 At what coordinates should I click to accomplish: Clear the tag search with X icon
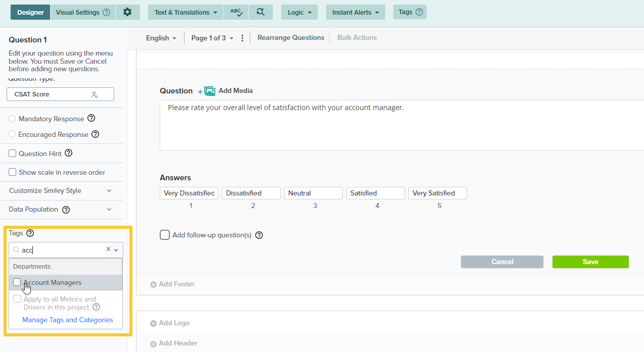pyautogui.click(x=108, y=249)
